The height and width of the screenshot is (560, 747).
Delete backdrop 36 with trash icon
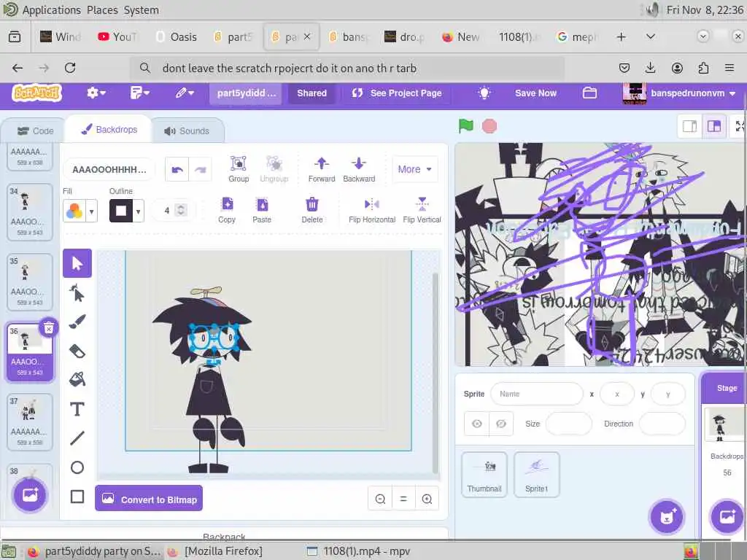(x=49, y=328)
